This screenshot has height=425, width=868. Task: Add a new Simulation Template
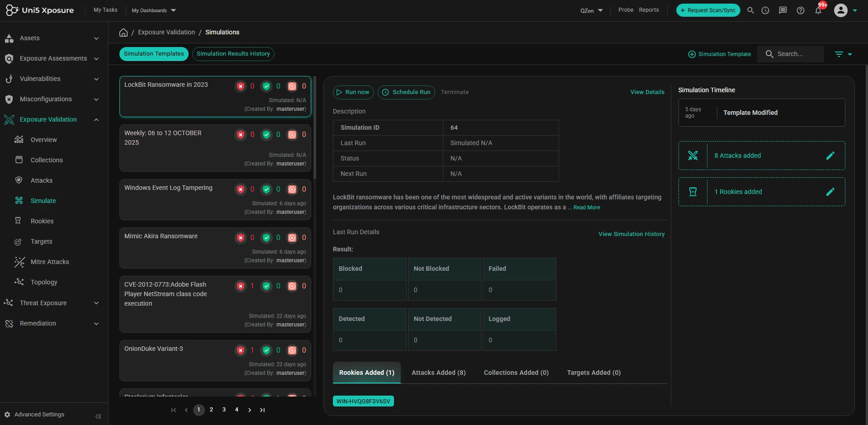[x=720, y=54]
